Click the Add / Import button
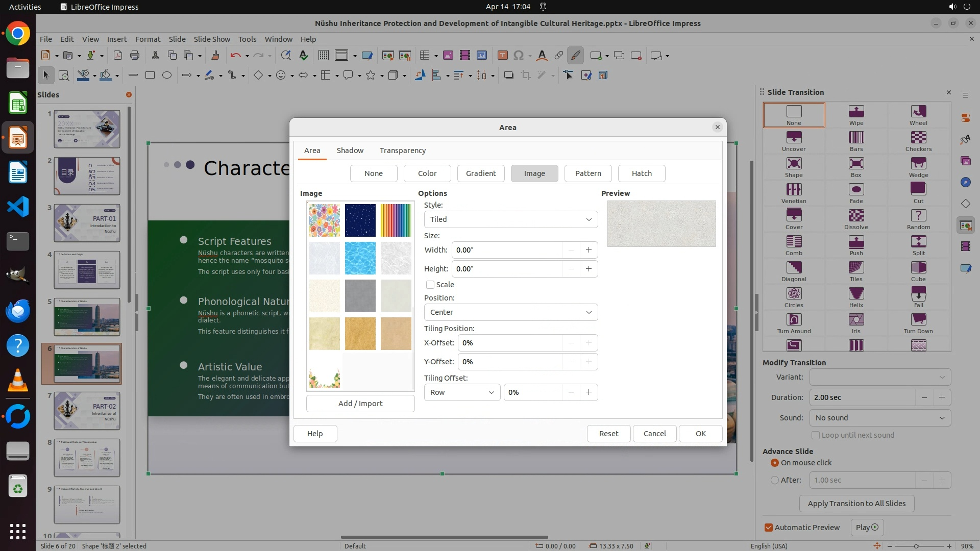Screen dimensions: 980x551 tap(360, 404)
